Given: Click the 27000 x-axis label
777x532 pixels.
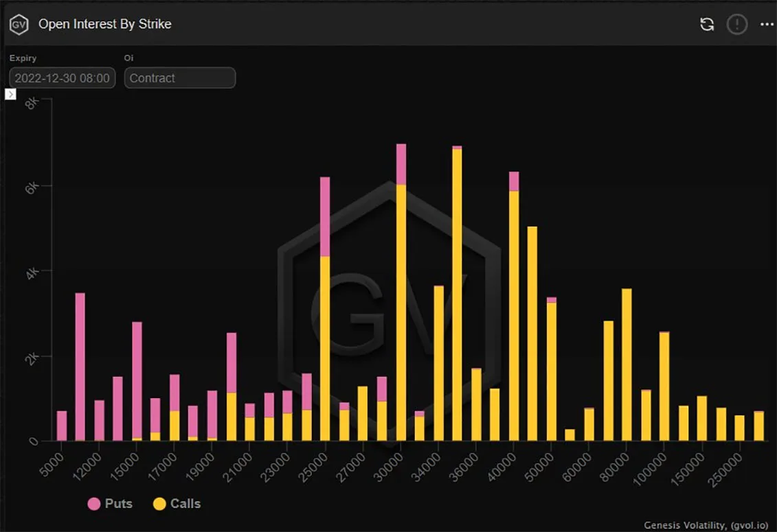Looking at the screenshot, I should 350,467.
